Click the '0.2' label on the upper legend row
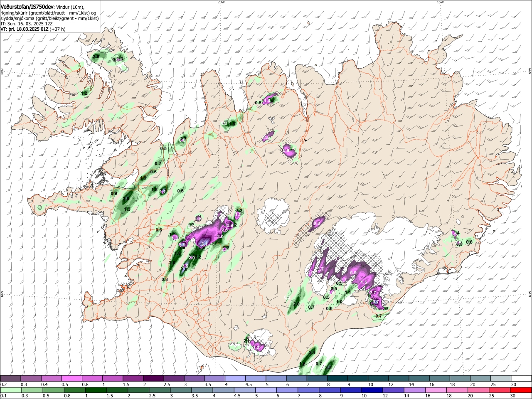The image size is (532, 399). (x=3, y=384)
